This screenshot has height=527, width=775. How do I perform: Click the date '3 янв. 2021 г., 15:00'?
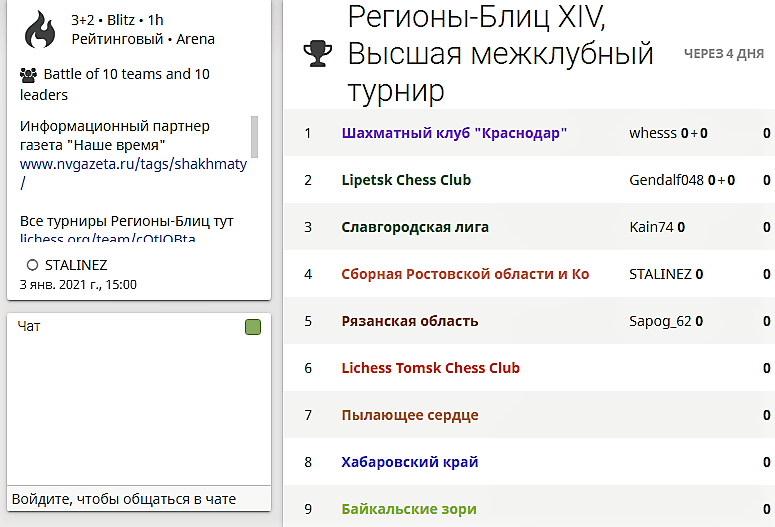click(78, 285)
